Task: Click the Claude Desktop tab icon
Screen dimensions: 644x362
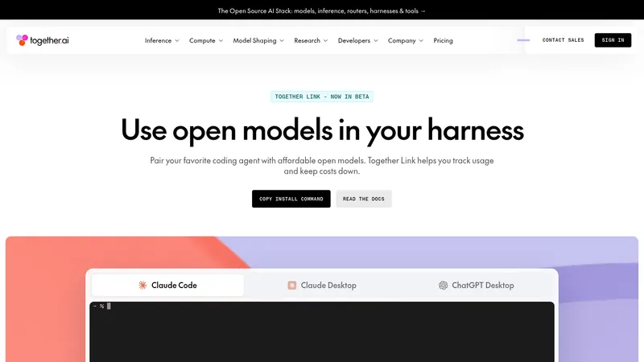Action: point(291,286)
